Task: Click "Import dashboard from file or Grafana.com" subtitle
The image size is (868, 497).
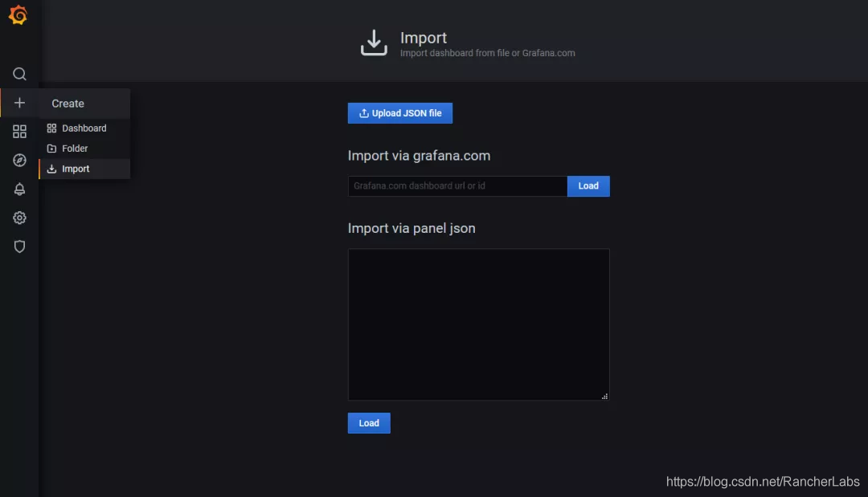Action: 488,54
